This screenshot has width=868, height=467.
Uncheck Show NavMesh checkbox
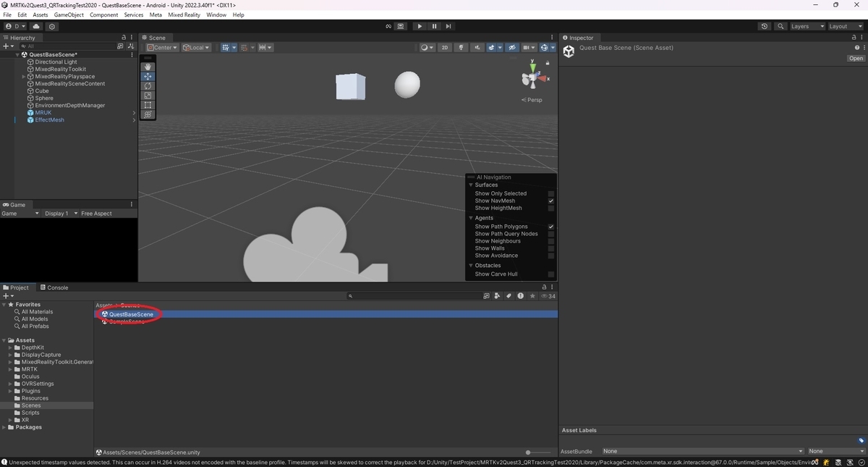(x=551, y=201)
